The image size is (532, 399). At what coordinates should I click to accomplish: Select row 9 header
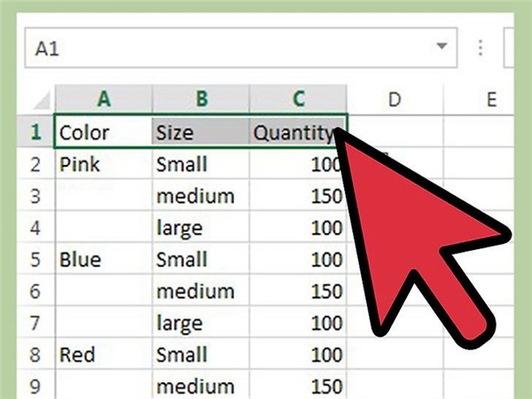(x=35, y=385)
